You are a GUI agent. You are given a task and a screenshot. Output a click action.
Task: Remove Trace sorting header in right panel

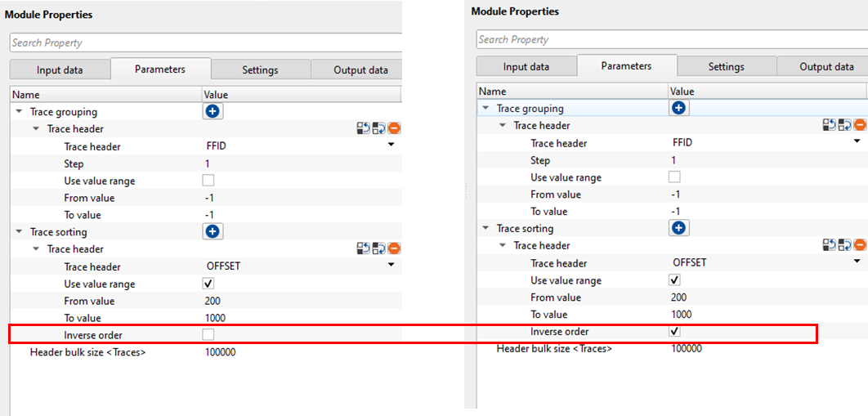860,245
